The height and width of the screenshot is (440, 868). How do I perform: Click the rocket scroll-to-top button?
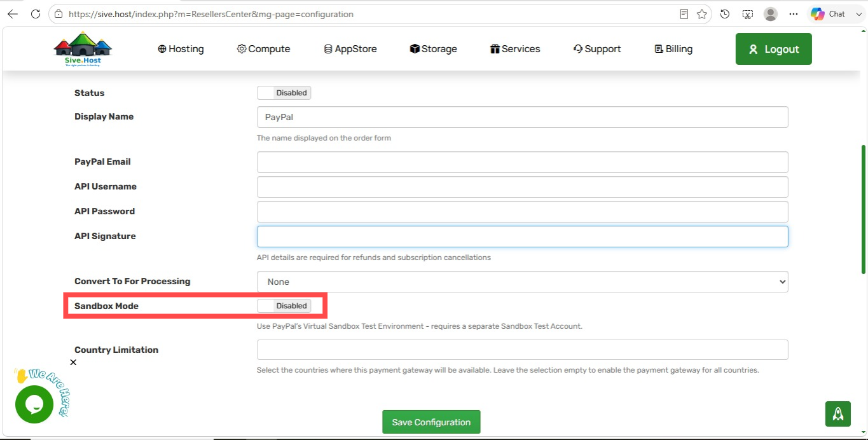click(838, 414)
